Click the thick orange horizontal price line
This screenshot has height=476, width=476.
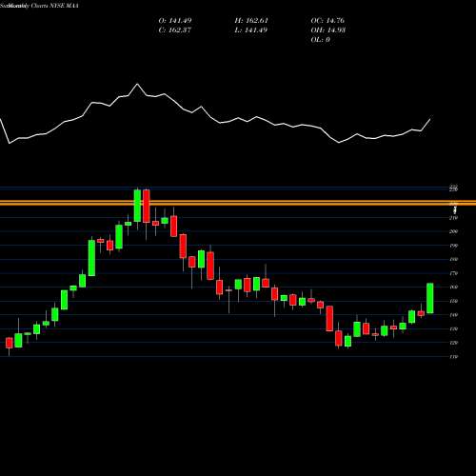238,203
